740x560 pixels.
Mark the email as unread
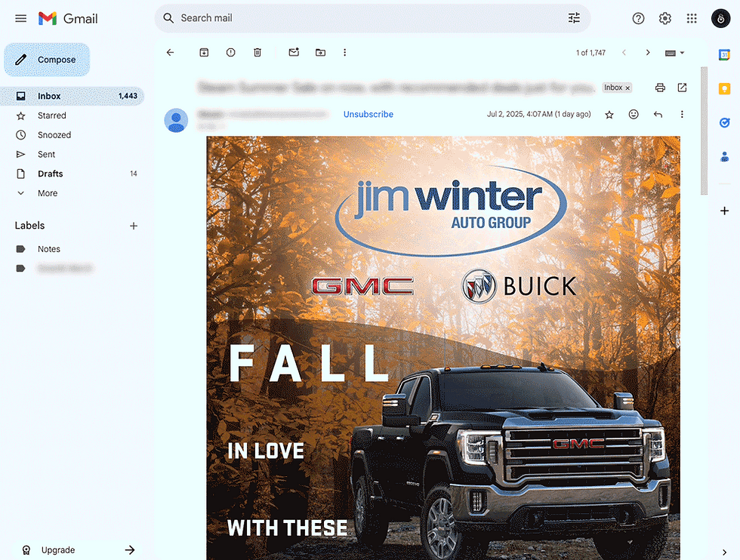pos(294,52)
